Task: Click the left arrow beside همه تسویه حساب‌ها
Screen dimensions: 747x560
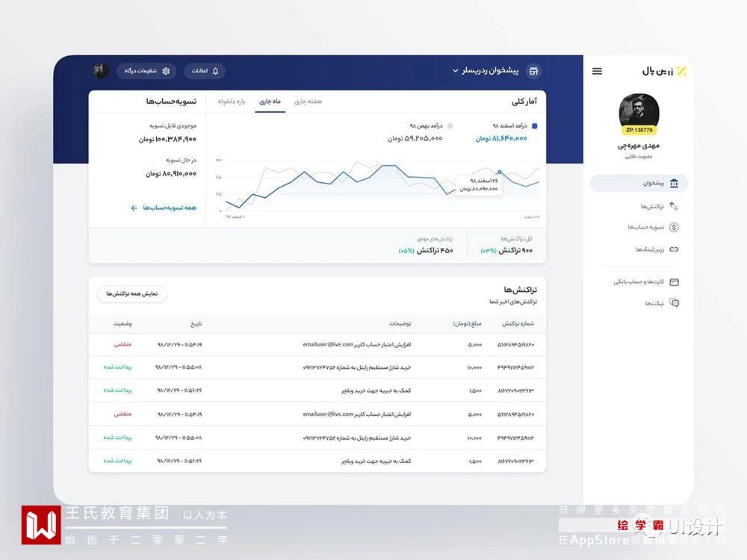Action: click(134, 208)
